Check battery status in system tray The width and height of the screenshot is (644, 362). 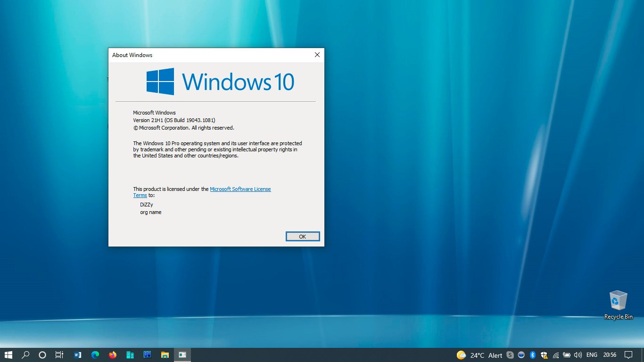click(x=567, y=355)
